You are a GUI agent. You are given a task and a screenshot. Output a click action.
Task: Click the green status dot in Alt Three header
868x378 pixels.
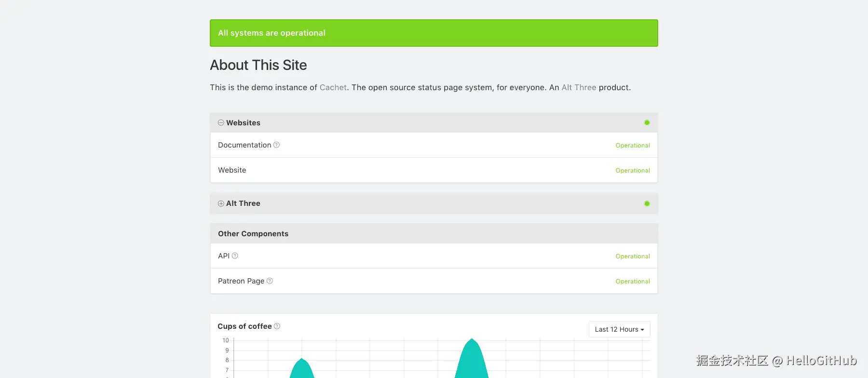click(647, 203)
